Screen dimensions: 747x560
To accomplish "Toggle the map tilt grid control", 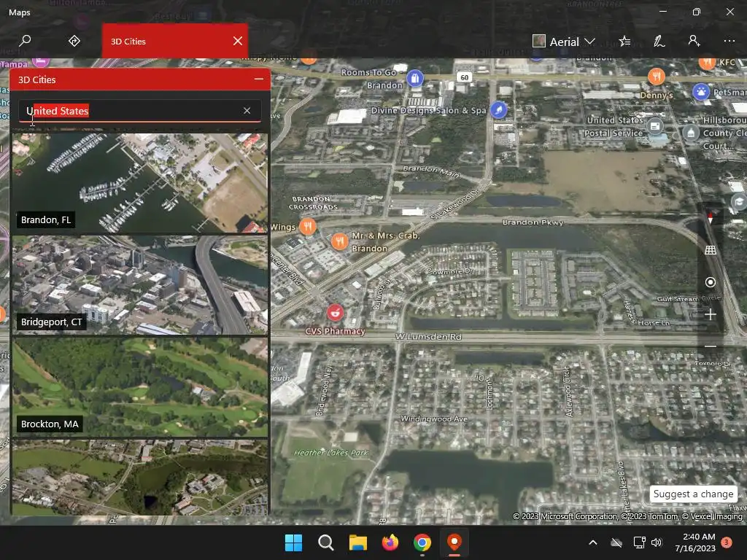I will click(710, 250).
